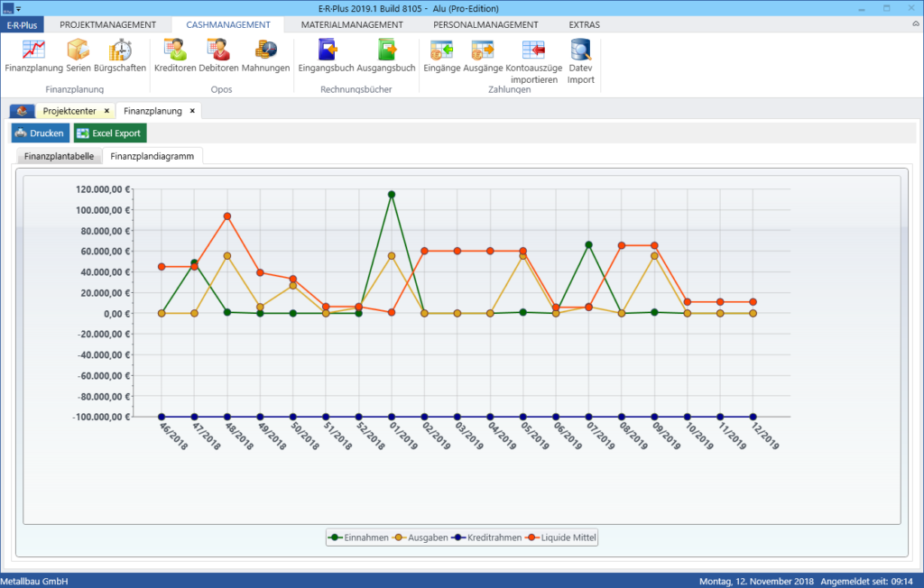Switch to the MATERIALMANAGEMENT ribbon tab

tap(352, 25)
